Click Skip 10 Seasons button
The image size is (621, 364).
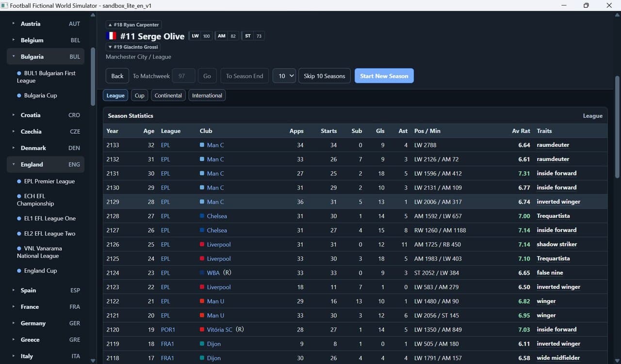325,76
